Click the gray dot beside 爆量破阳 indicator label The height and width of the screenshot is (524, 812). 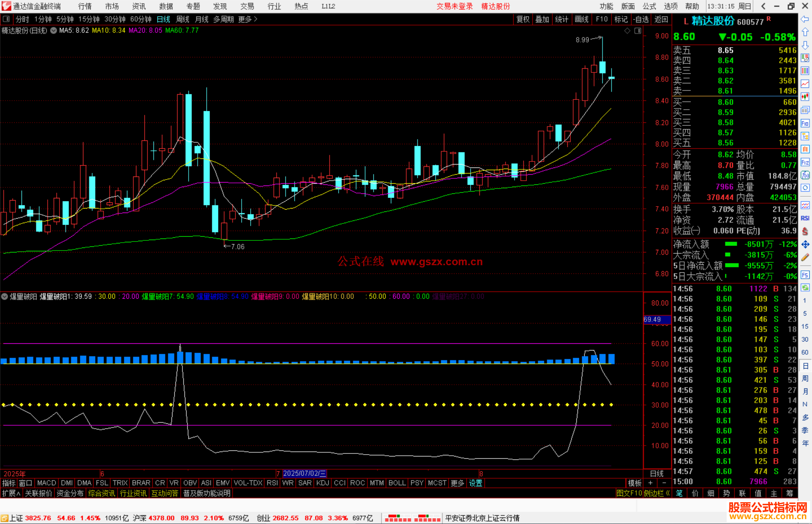coord(5,296)
